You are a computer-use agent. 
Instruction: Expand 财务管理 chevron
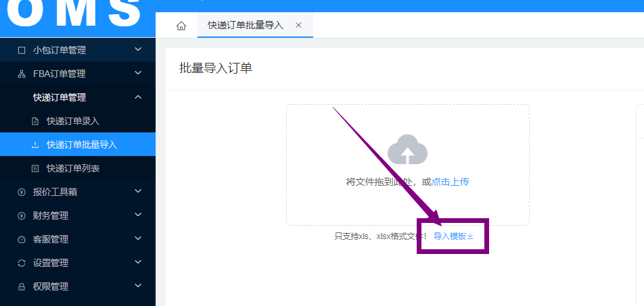(x=138, y=215)
